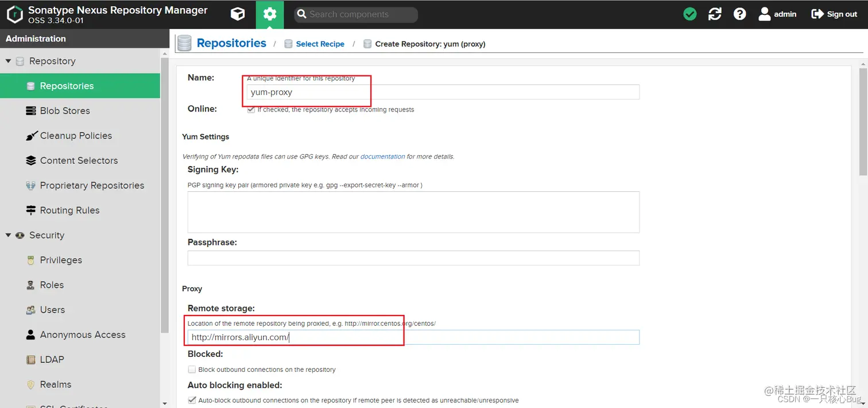The width and height of the screenshot is (868, 408).
Task: Click the Signing Key text area
Action: [x=413, y=212]
